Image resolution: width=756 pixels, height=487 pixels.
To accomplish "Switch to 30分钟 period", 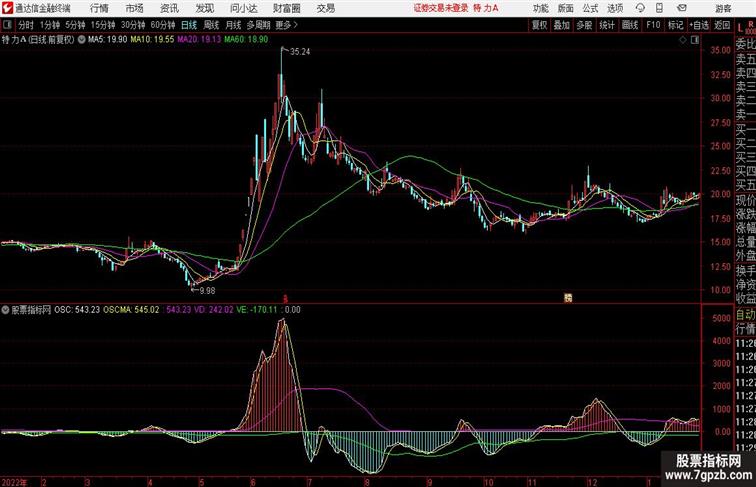I will pyautogui.click(x=133, y=25).
